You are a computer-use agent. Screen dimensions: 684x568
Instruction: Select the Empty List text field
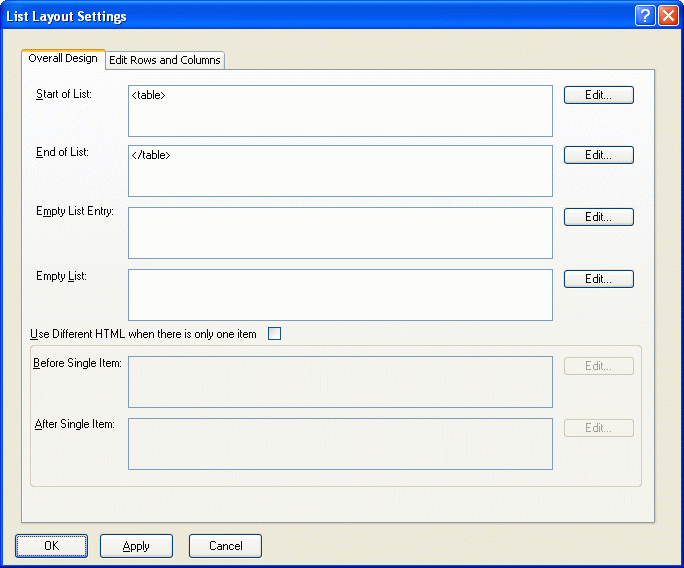point(340,295)
